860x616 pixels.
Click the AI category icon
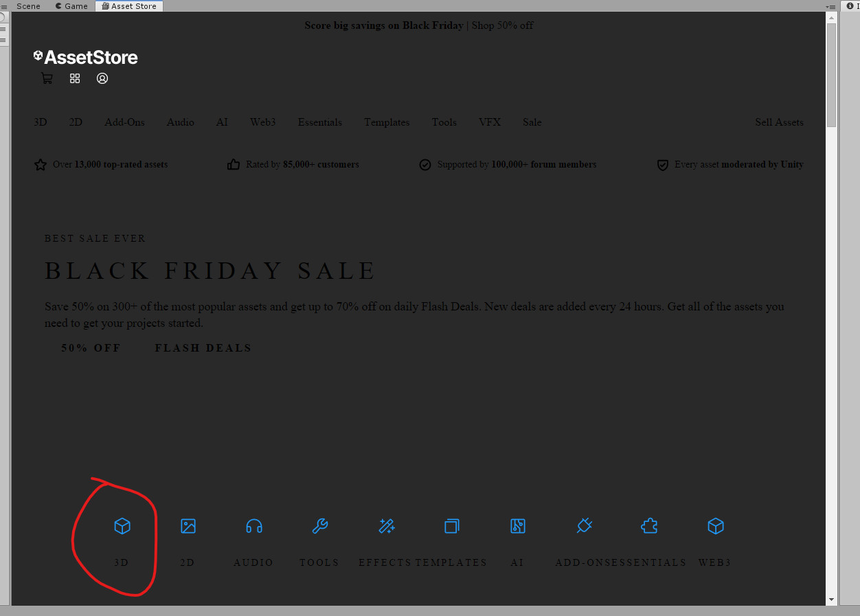[x=518, y=526]
